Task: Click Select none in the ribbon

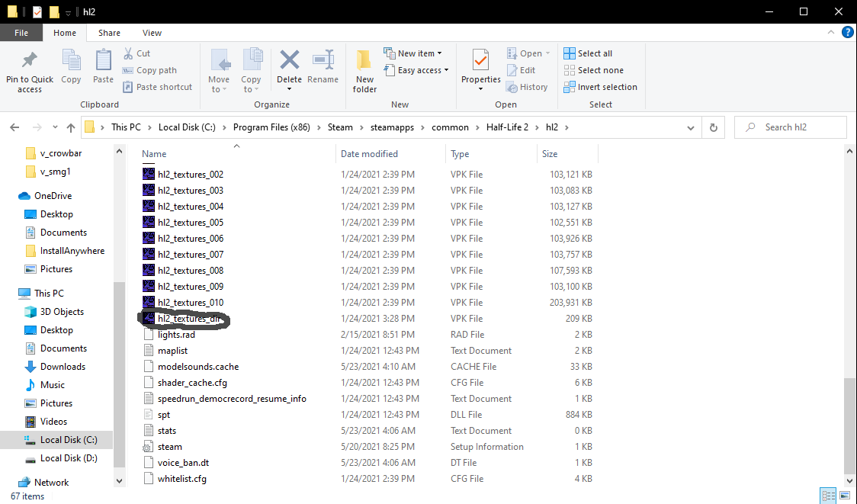Action: 593,70
